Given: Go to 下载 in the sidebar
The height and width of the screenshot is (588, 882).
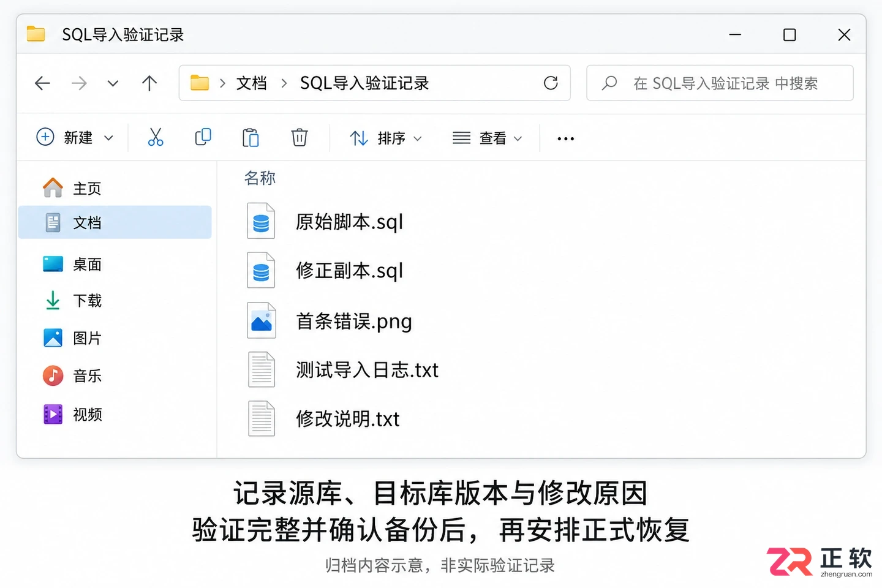Looking at the screenshot, I should (x=115, y=301).
